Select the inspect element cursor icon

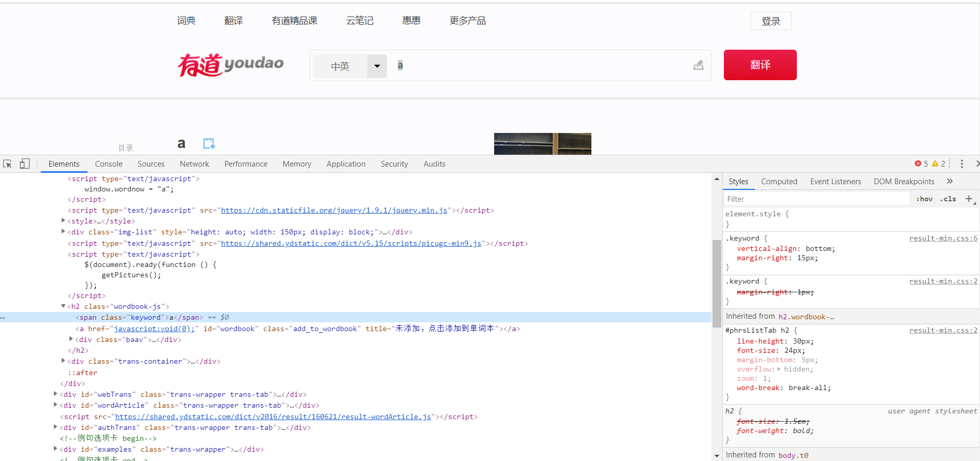pos(7,164)
